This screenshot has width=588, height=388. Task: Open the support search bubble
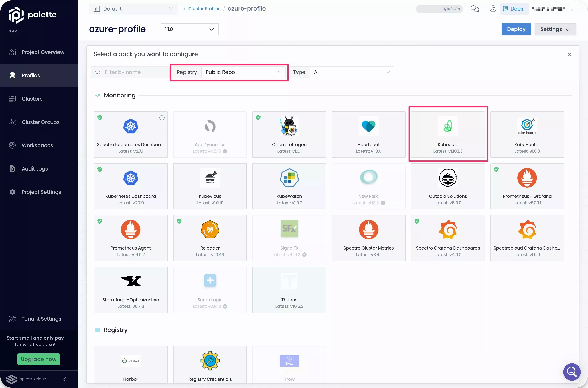pyautogui.click(x=571, y=372)
